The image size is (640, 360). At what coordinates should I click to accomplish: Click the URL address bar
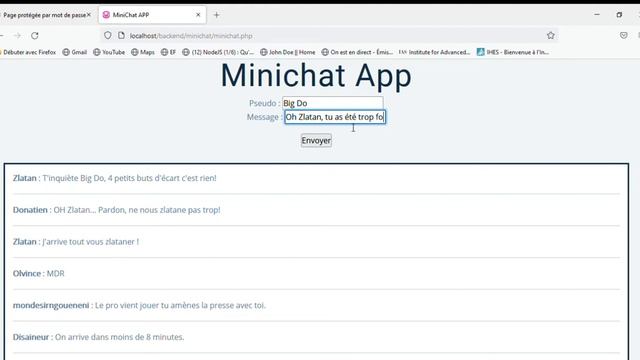pyautogui.click(x=329, y=36)
